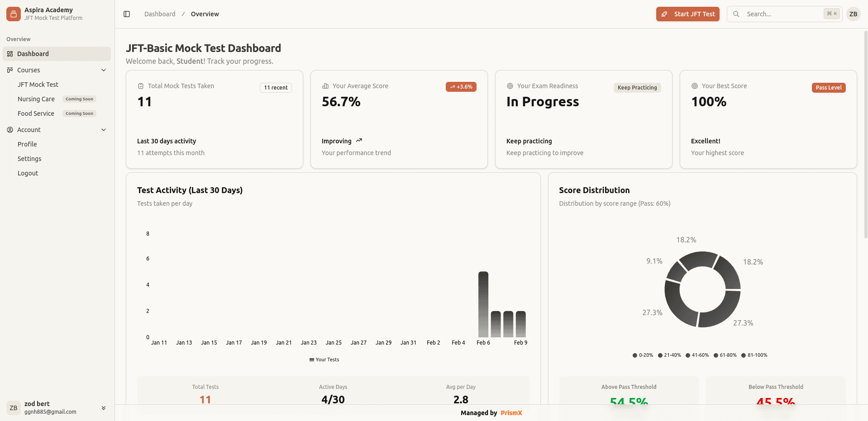Toggle the 81-100% legend swatch
This screenshot has width=868, height=421.
(x=744, y=355)
